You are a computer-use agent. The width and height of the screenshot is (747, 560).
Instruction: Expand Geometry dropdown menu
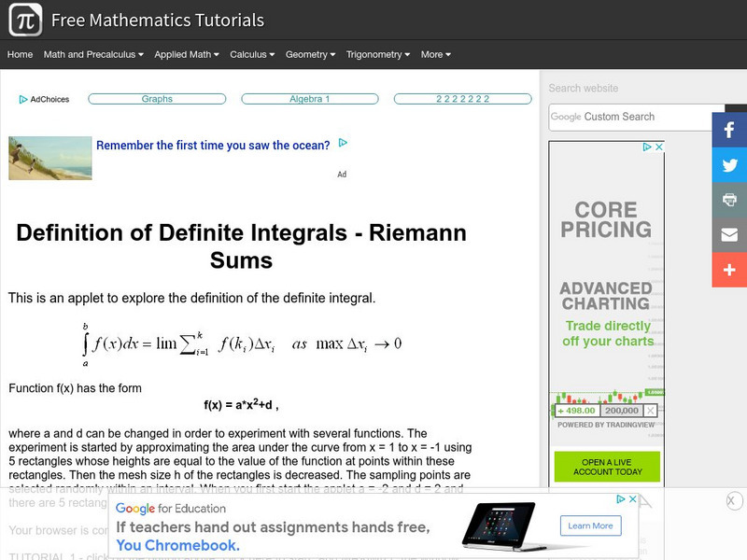tap(310, 54)
